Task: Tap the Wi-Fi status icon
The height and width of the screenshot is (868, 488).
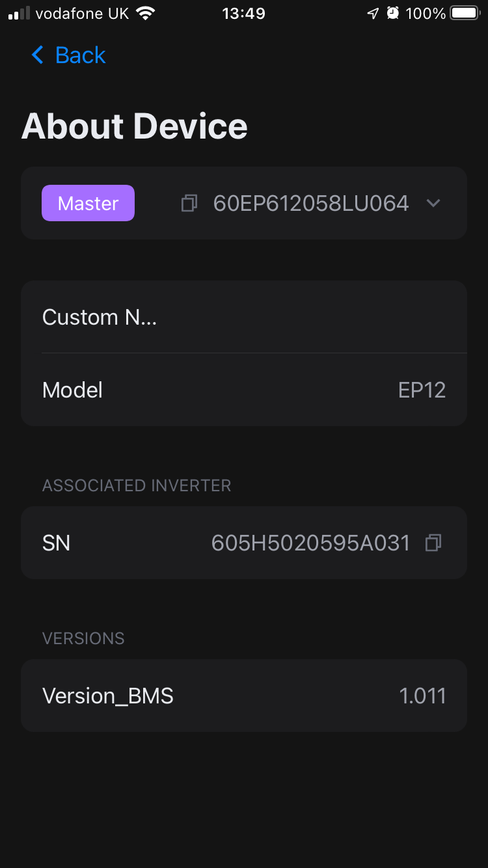Action: [145, 14]
